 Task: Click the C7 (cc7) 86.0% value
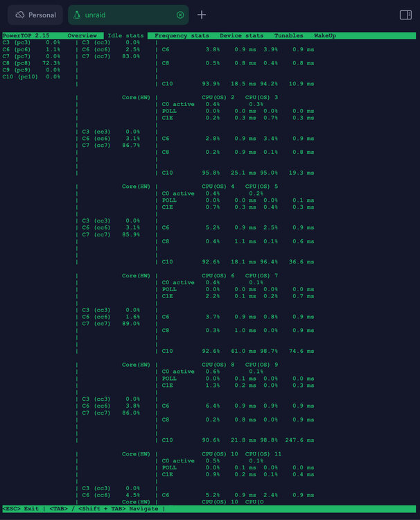(131, 413)
